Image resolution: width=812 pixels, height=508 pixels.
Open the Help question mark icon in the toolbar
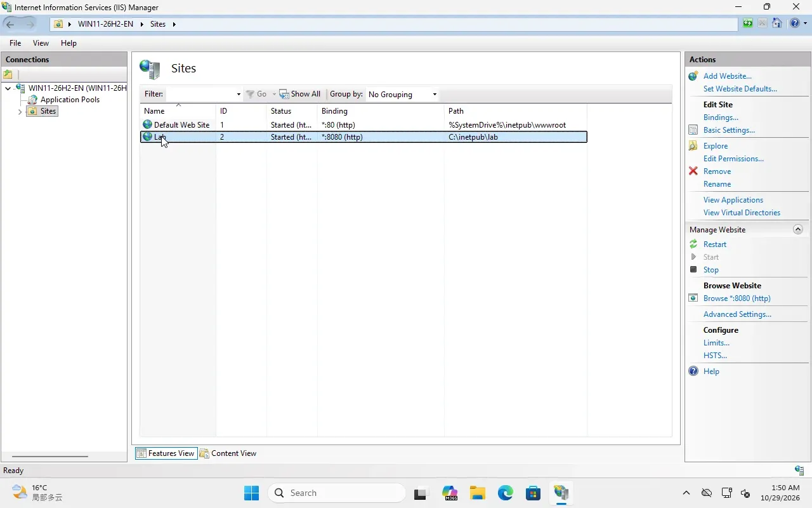pyautogui.click(x=794, y=24)
